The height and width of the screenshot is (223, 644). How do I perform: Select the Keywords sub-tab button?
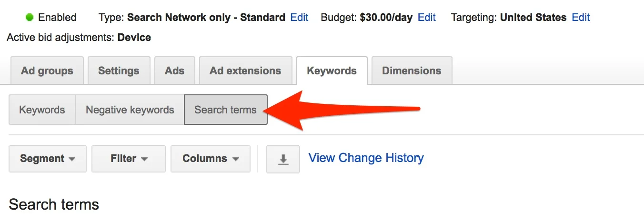[x=42, y=110]
